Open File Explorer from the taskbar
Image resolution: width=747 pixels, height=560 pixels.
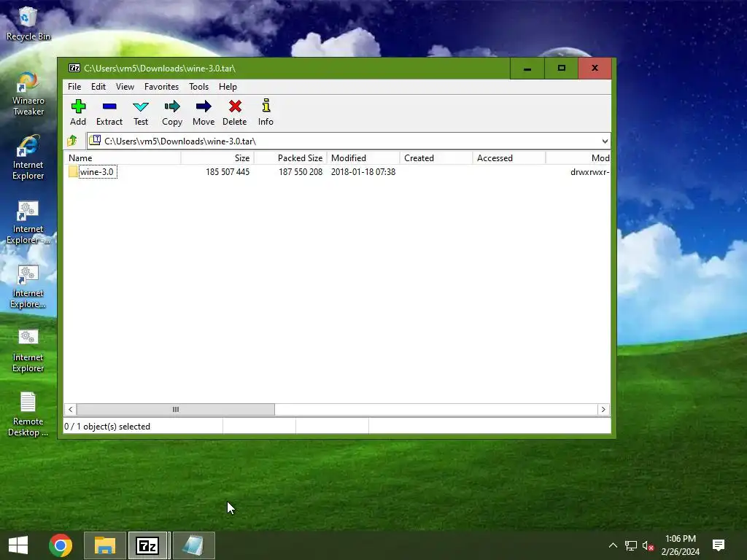(x=105, y=545)
